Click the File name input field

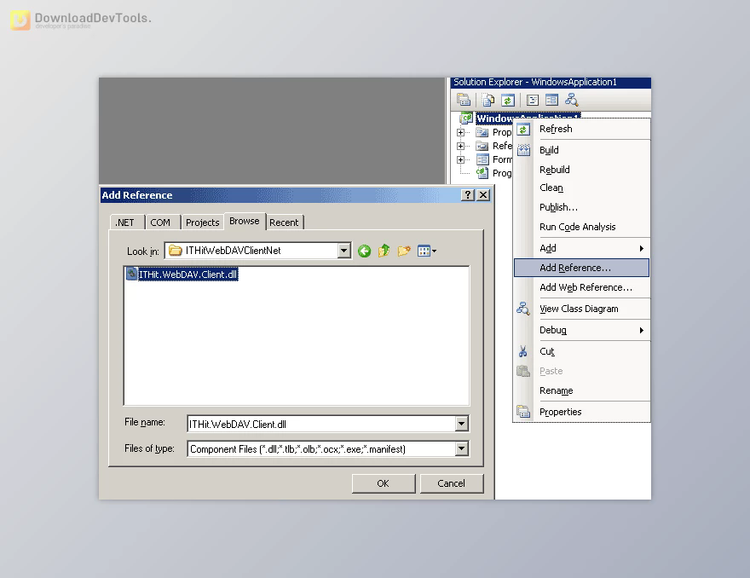(321, 424)
